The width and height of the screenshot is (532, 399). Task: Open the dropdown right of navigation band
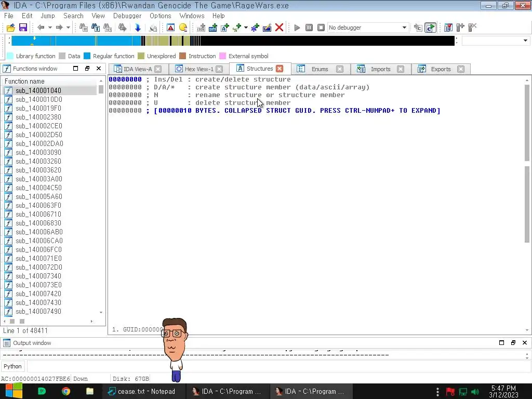pyautogui.click(x=525, y=41)
